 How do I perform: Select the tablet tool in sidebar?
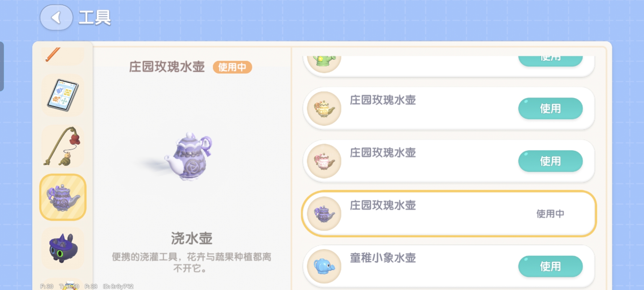coord(63,95)
